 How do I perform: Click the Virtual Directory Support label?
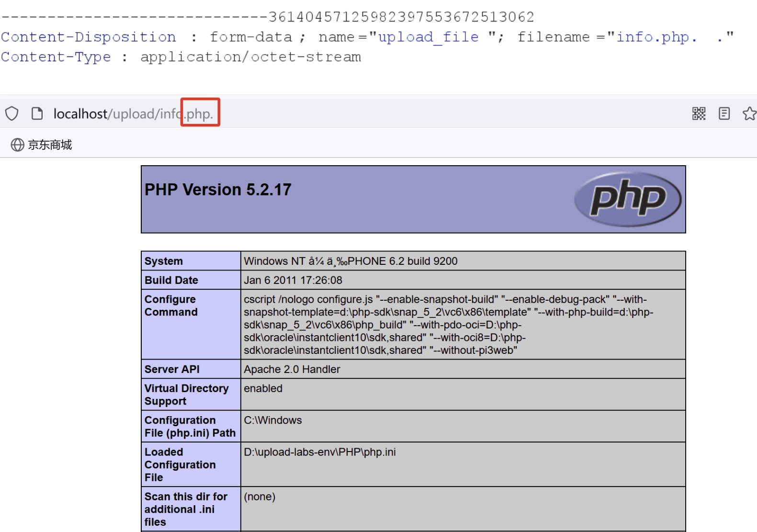(187, 395)
